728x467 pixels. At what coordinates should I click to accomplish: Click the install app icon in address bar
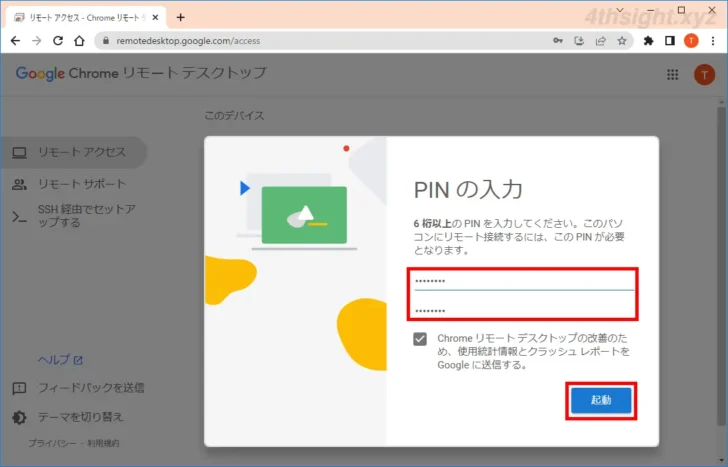coord(579,41)
